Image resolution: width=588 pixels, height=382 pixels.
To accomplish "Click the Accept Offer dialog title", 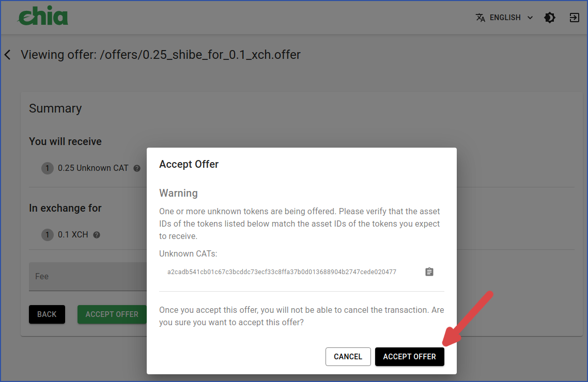I will 189,164.
